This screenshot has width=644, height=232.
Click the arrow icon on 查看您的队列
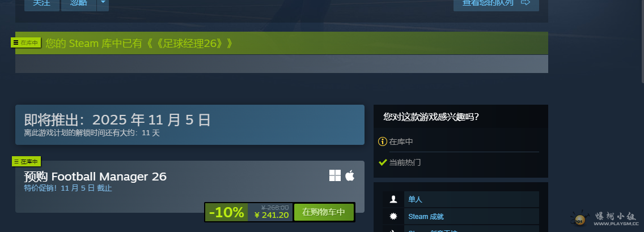pyautogui.click(x=526, y=2)
